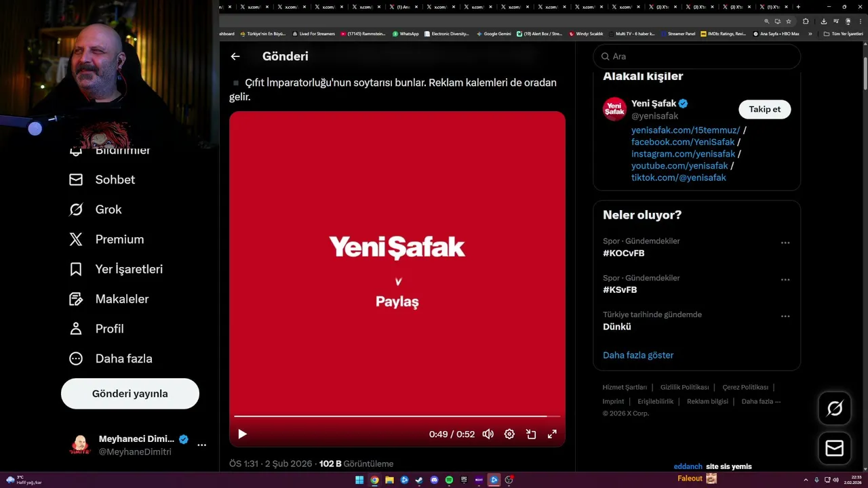The image size is (868, 488).
Task: Open Çerez Politikası footer link
Action: pyautogui.click(x=745, y=388)
